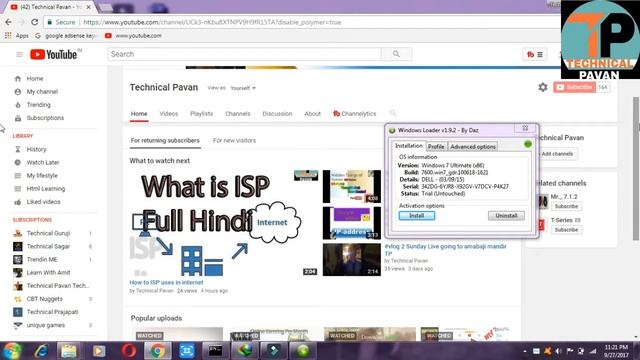Open Technical Guruji subscription
640x360 pixels.
(48, 233)
